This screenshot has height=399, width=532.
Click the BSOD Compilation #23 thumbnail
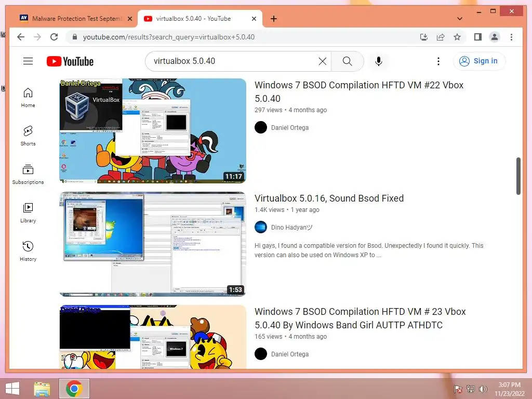(153, 337)
